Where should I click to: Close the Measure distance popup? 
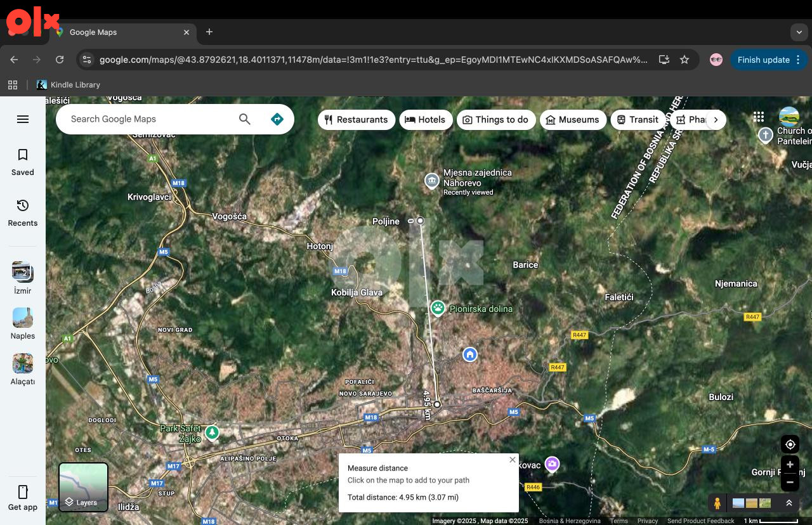click(x=513, y=460)
